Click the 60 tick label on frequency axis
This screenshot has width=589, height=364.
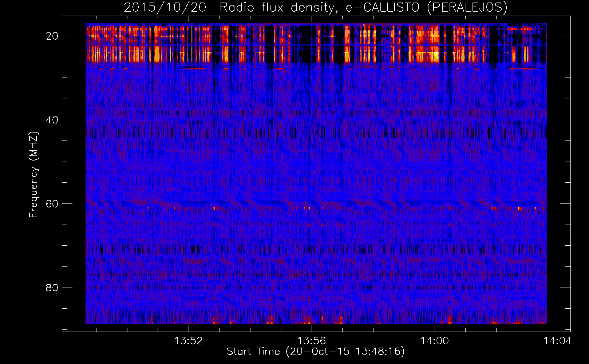point(52,204)
